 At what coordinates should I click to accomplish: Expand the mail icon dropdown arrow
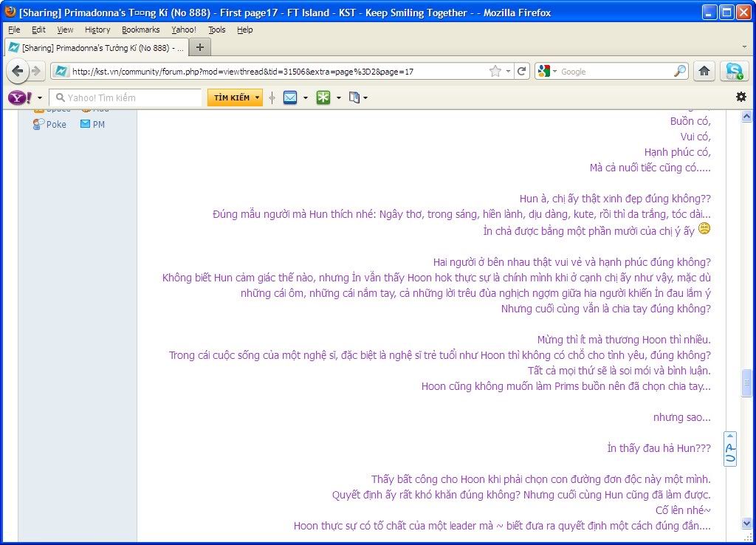[x=306, y=98]
